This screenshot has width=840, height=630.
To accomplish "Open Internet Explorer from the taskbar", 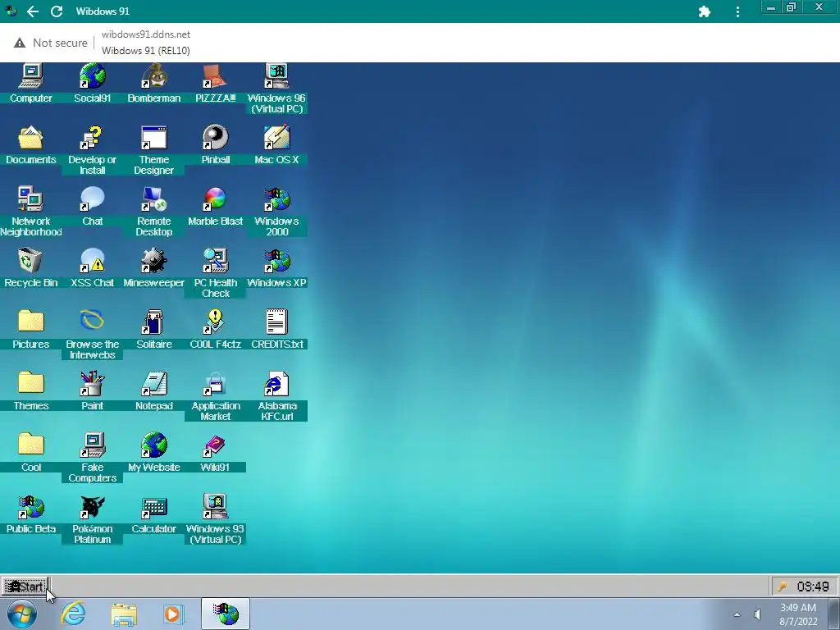I will [x=73, y=614].
